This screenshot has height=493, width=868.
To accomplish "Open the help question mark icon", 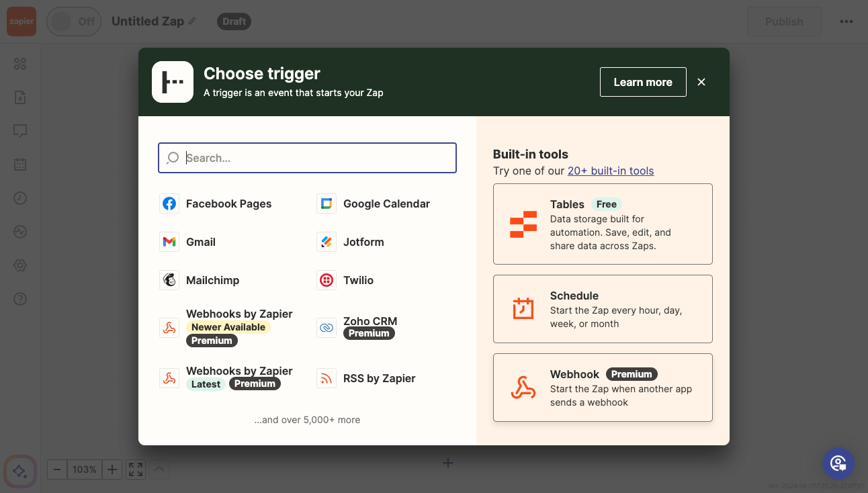I will coord(20,298).
